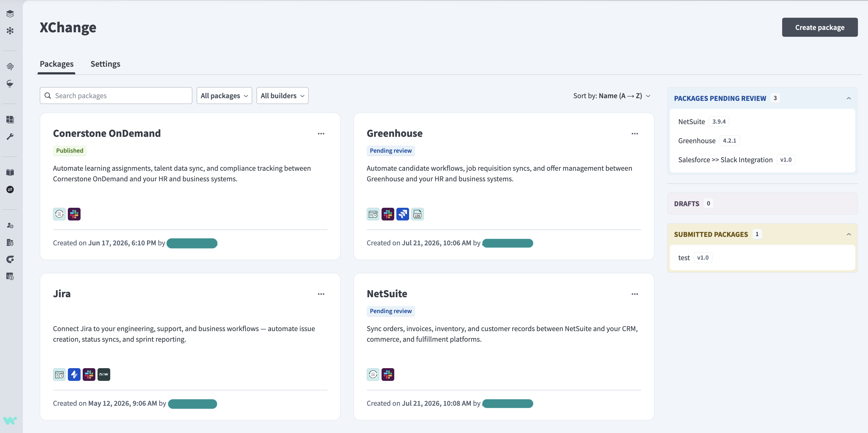868x433 pixels.
Task: Click the Jul 21, 2026, 10:06 AM date
Action: (436, 243)
